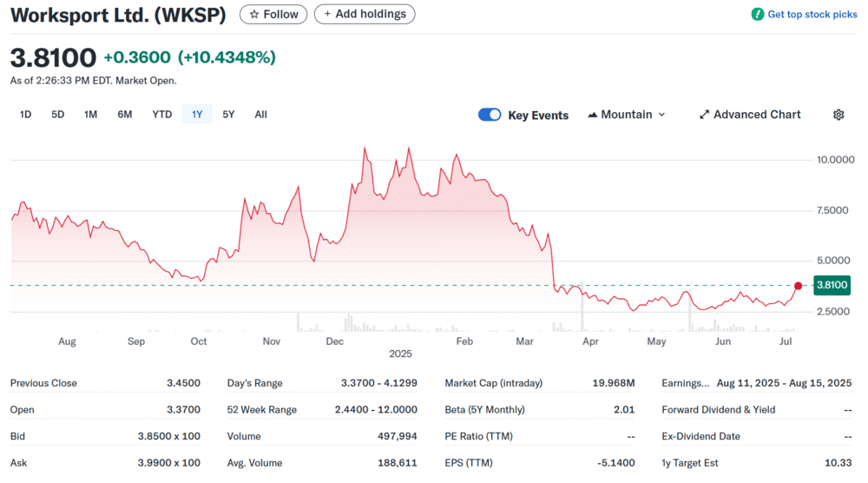868x483 pixels.
Task: Click the green 3.8100 price label on axis
Action: tap(832, 285)
